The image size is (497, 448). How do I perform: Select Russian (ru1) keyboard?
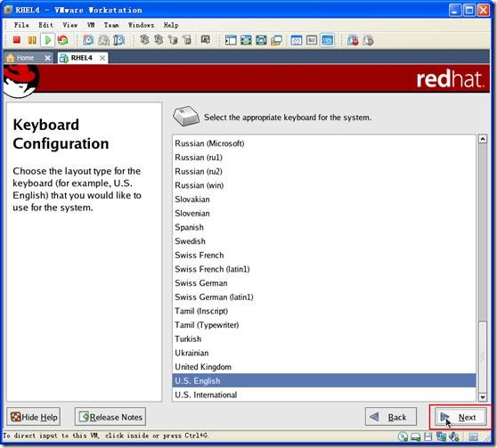click(324, 158)
